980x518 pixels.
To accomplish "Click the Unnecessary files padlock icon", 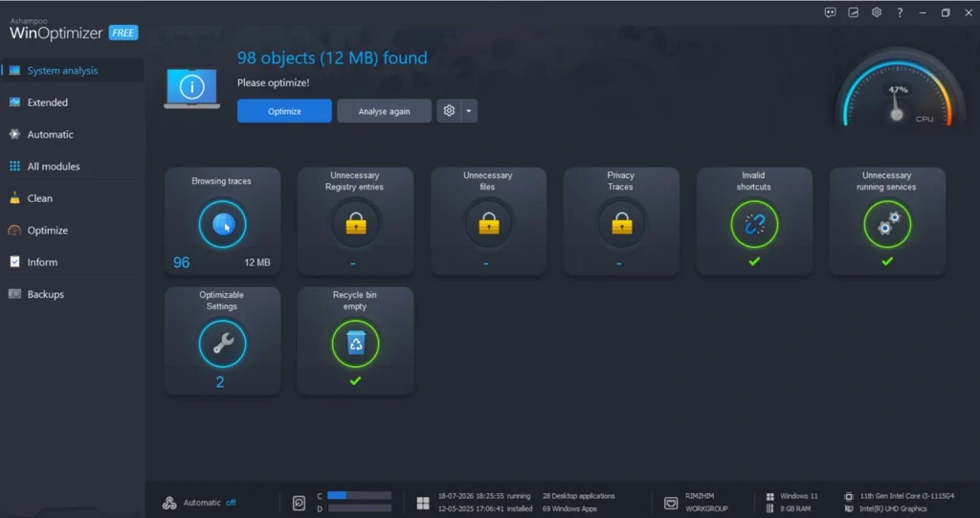I will click(489, 224).
